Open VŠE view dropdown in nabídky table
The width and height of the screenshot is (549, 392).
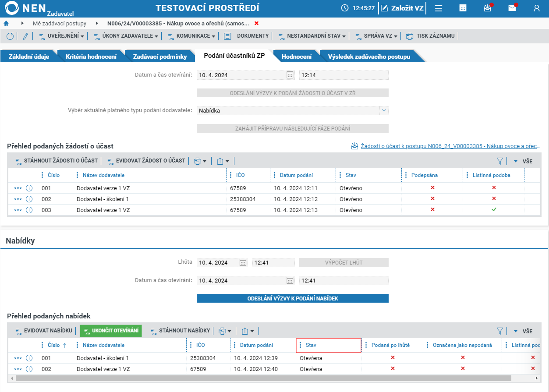523,331
